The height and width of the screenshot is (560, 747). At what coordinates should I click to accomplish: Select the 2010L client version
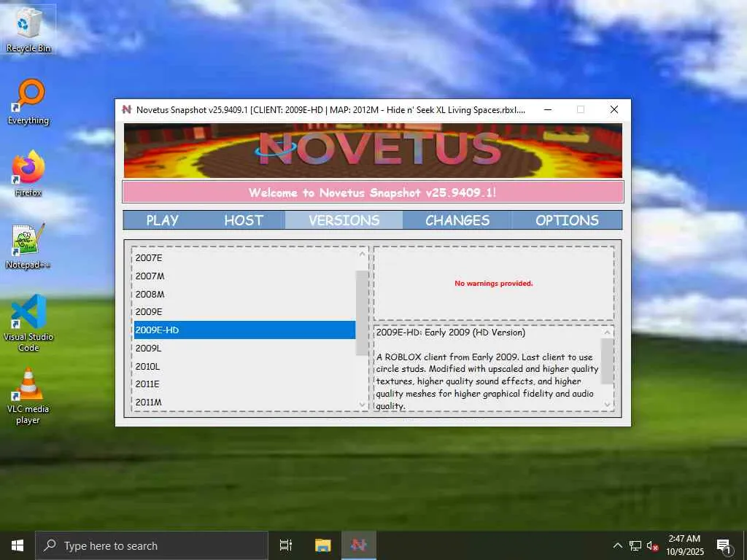[x=245, y=366]
